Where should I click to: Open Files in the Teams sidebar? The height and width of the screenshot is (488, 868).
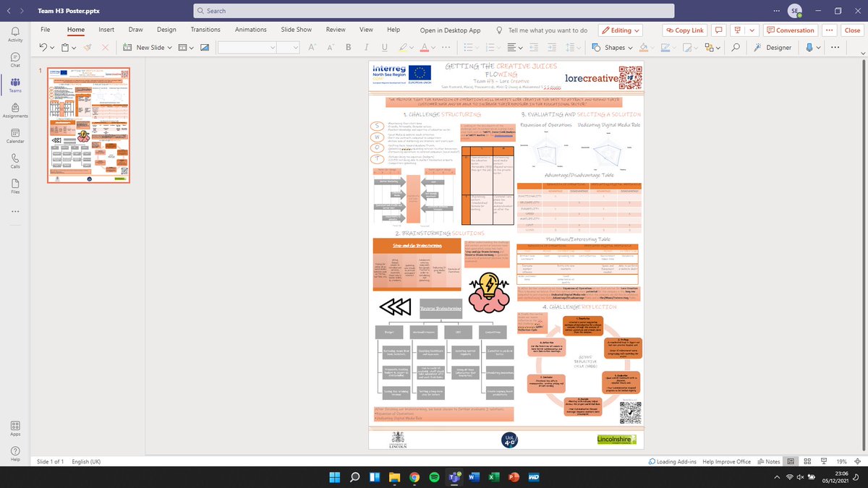pyautogui.click(x=15, y=186)
